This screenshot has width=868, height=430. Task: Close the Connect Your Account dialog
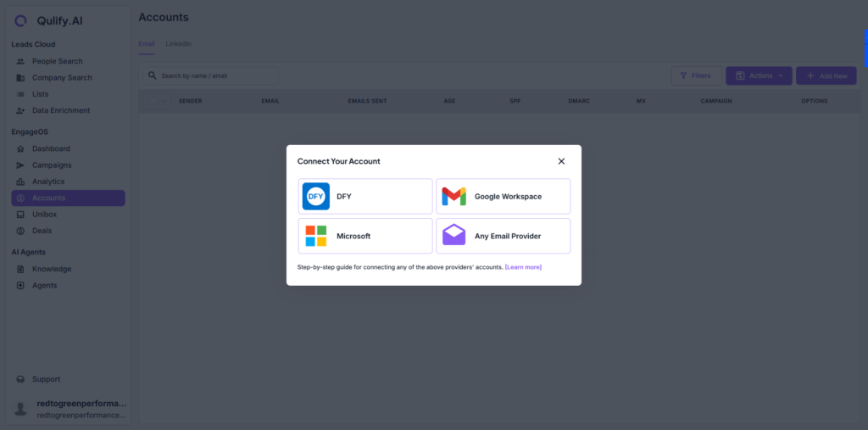click(561, 161)
